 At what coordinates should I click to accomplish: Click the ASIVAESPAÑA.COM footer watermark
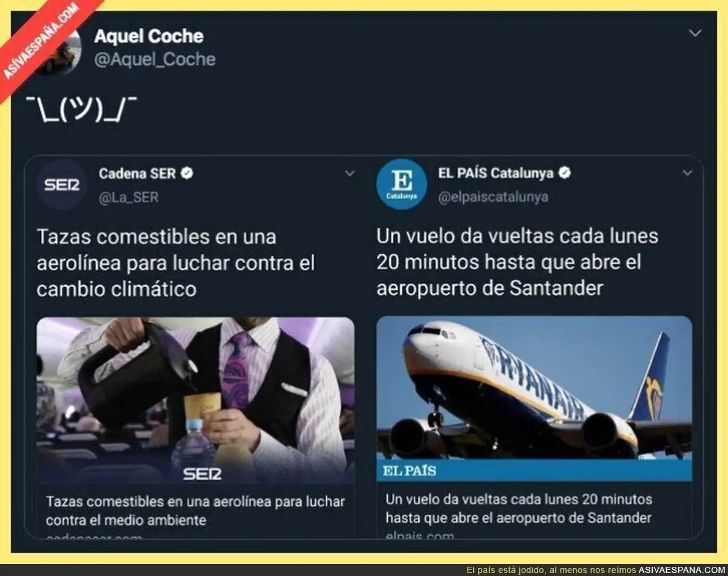tap(681, 570)
